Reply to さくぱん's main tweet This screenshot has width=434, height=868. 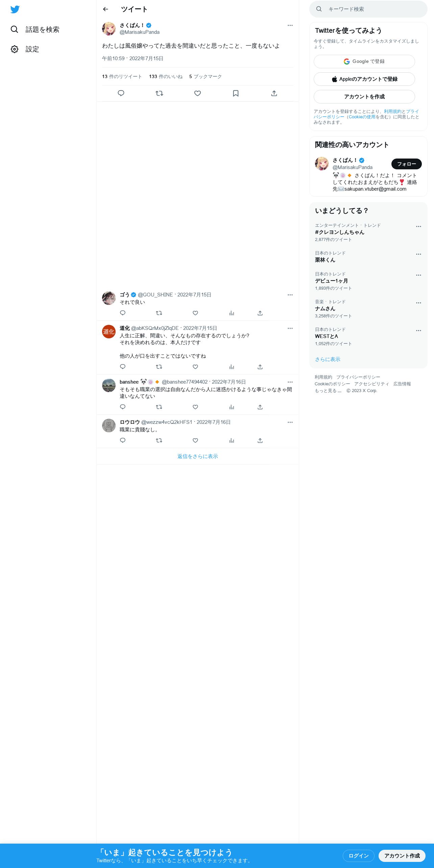(121, 93)
